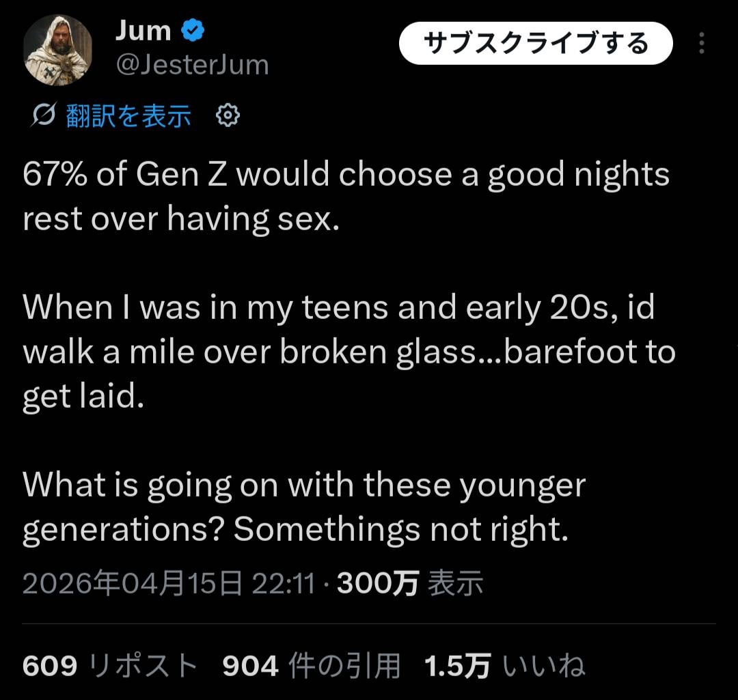Tap the 'Somethings not right.' sentence
This screenshot has width=738, height=700.
click(x=401, y=529)
